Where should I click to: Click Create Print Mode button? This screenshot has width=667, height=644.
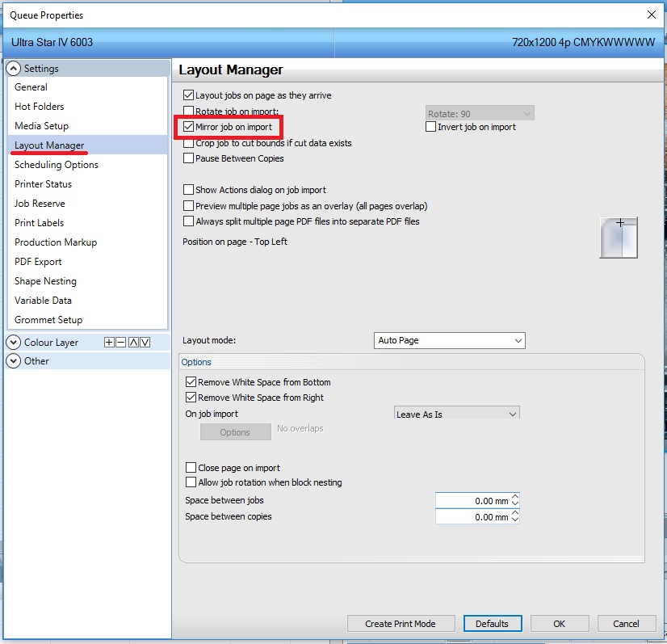point(401,624)
